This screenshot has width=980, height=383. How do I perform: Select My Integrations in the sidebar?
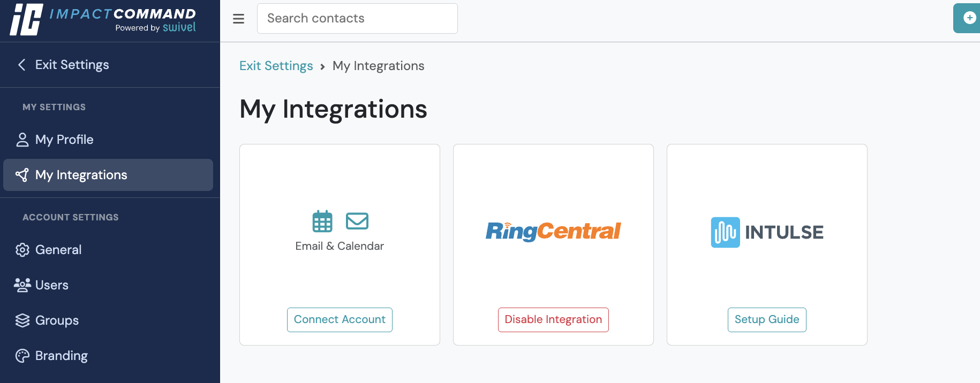coord(108,175)
